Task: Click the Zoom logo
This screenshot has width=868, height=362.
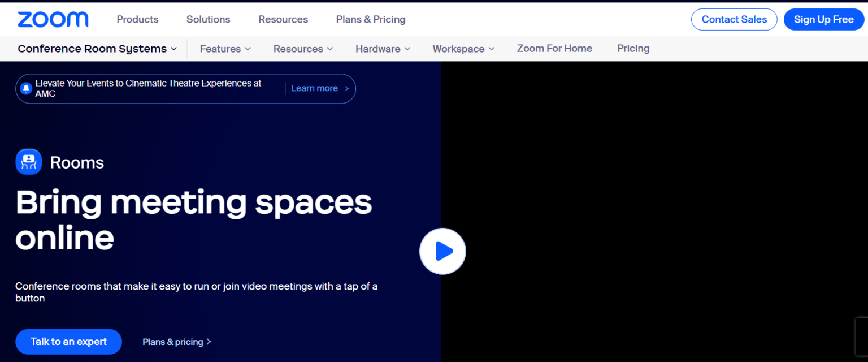Action: 53,20
